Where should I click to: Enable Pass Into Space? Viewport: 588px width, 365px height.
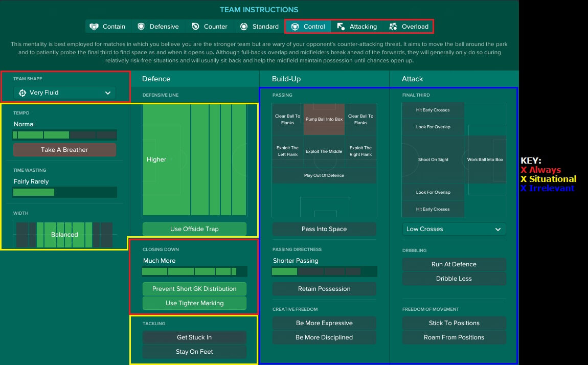click(x=324, y=229)
